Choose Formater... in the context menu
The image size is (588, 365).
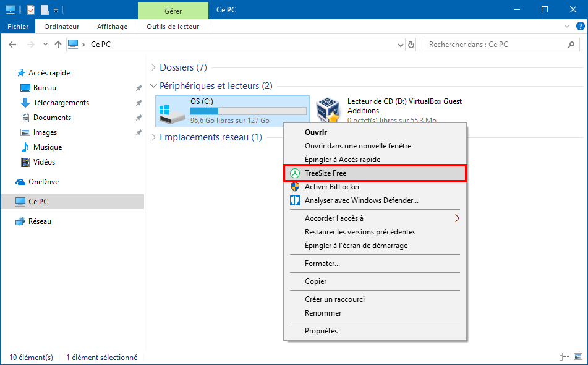tap(375, 264)
